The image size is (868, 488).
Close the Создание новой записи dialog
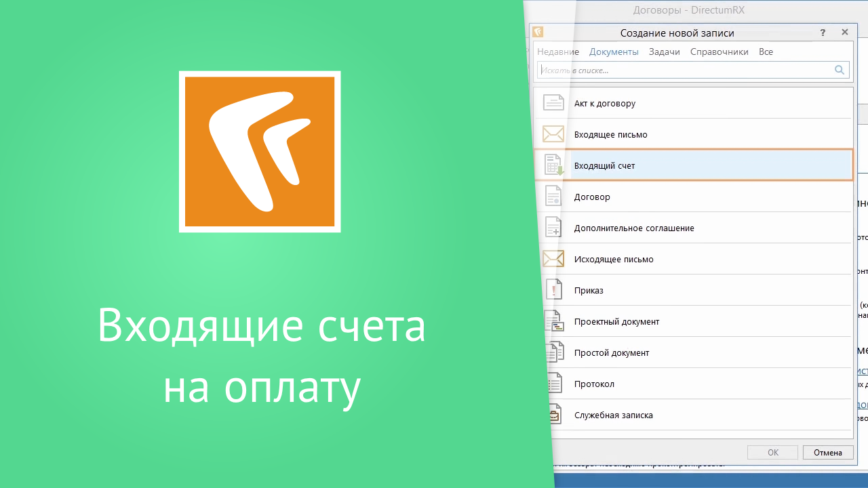(x=845, y=32)
